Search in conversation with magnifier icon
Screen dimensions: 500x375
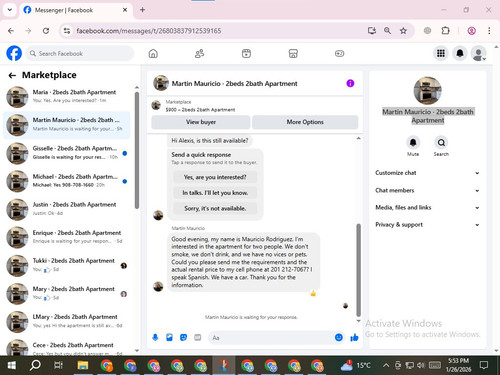[441, 143]
